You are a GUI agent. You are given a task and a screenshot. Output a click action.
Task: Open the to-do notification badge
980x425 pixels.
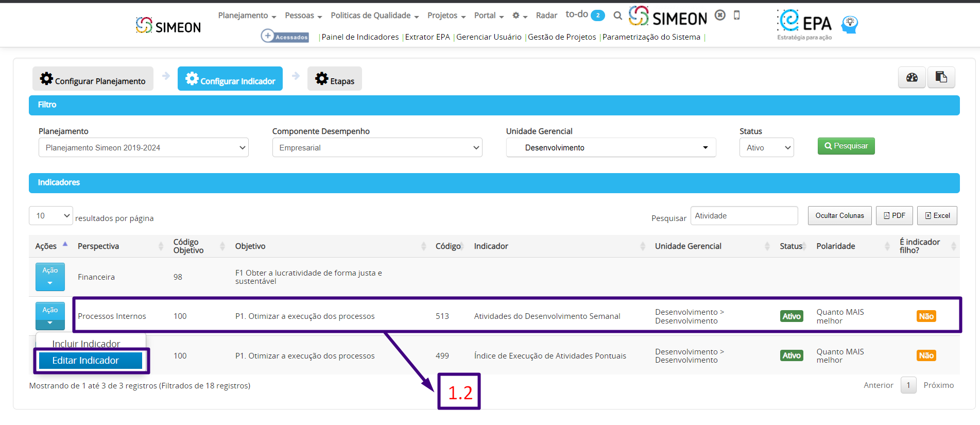598,15
